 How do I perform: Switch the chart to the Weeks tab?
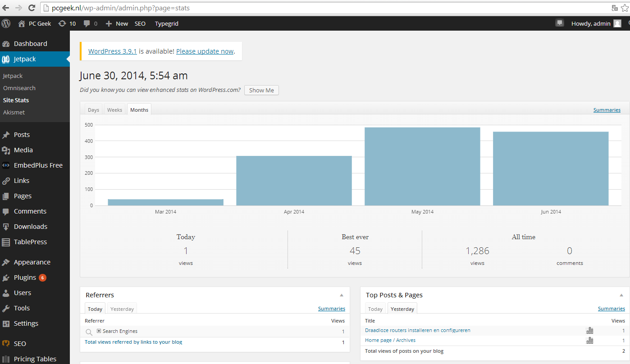pyautogui.click(x=114, y=109)
